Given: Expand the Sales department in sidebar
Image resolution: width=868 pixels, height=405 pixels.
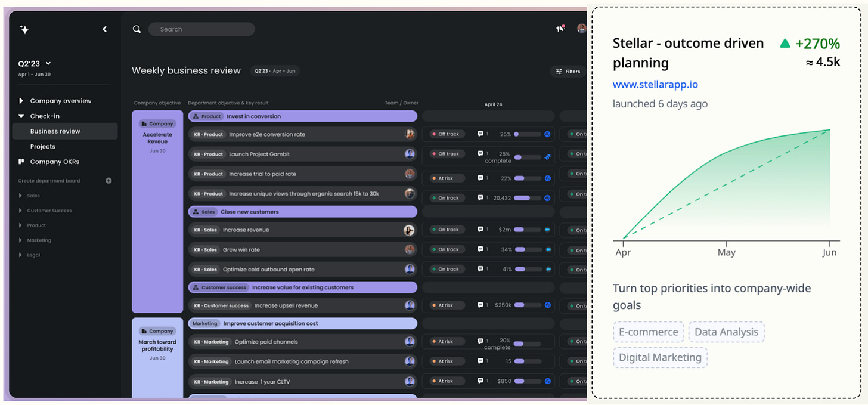Looking at the screenshot, I should (21, 196).
